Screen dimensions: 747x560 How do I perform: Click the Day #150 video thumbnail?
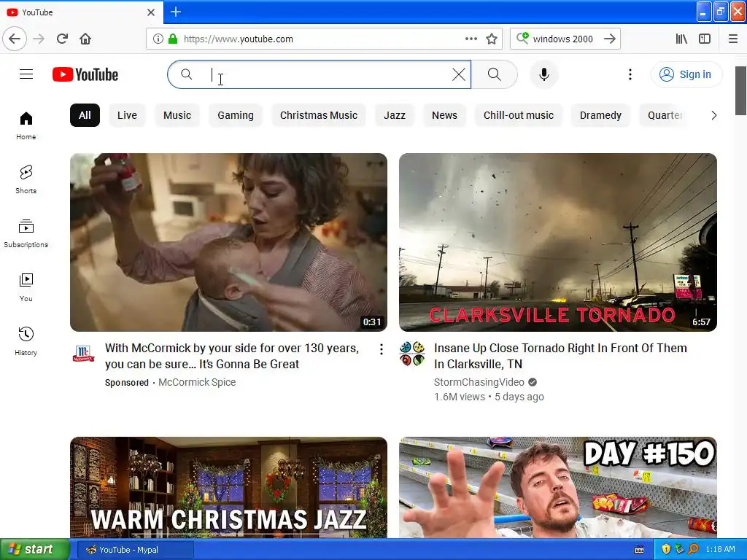click(558, 488)
